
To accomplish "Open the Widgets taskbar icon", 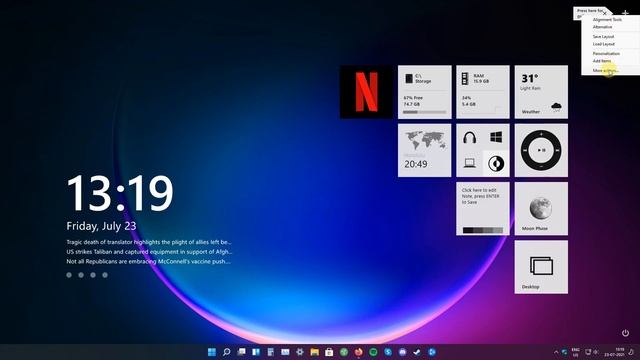I will click(256, 352).
